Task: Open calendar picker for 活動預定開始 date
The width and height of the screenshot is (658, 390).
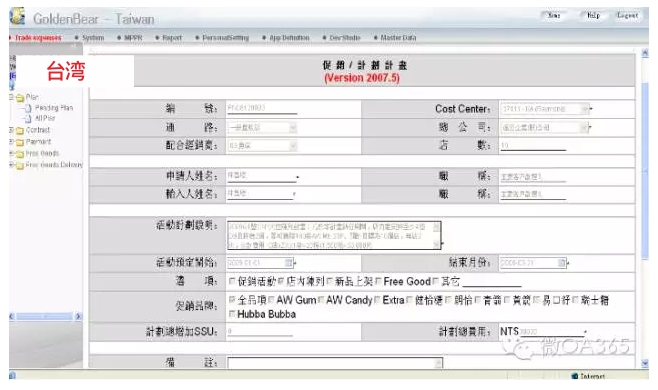Action: click(289, 263)
